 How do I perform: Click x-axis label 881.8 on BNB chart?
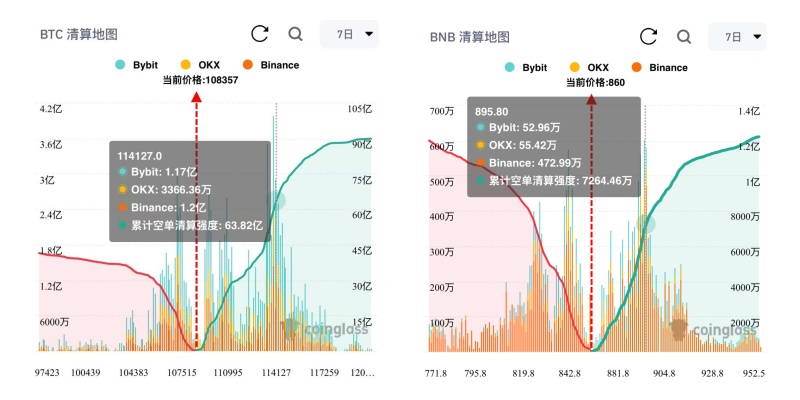[x=618, y=373]
